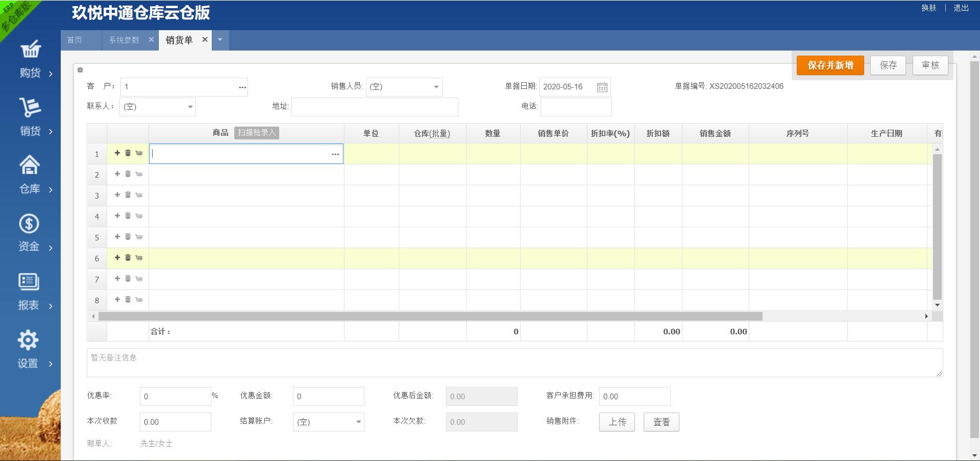Click the 优惠金额 input field
The width and height of the screenshot is (980, 461).
[x=328, y=396]
